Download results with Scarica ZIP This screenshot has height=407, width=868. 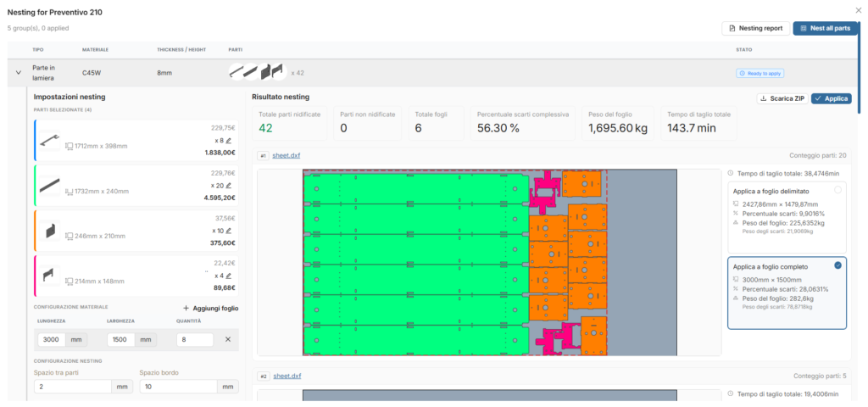coord(782,98)
